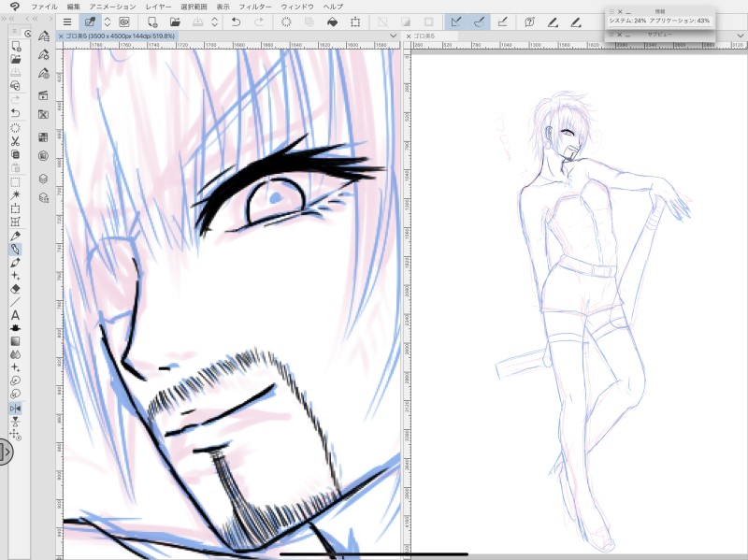Click the vertical flip icon in left palette
Image resolution: width=748 pixels, height=560 pixels.
click(15, 422)
